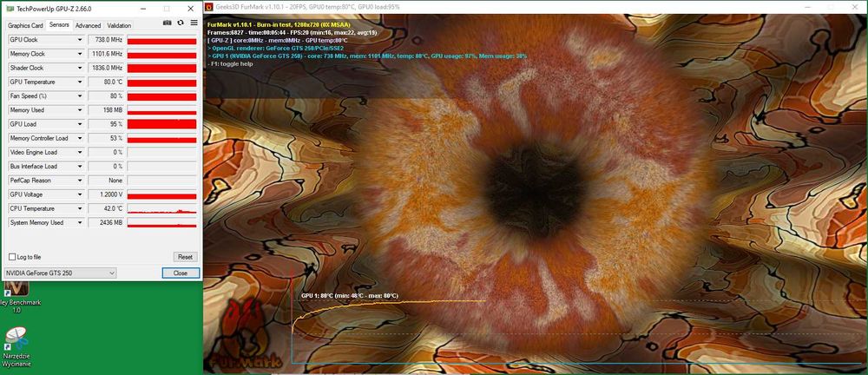
Task: Open the Video Engine Load dropdown
Action: click(80, 152)
